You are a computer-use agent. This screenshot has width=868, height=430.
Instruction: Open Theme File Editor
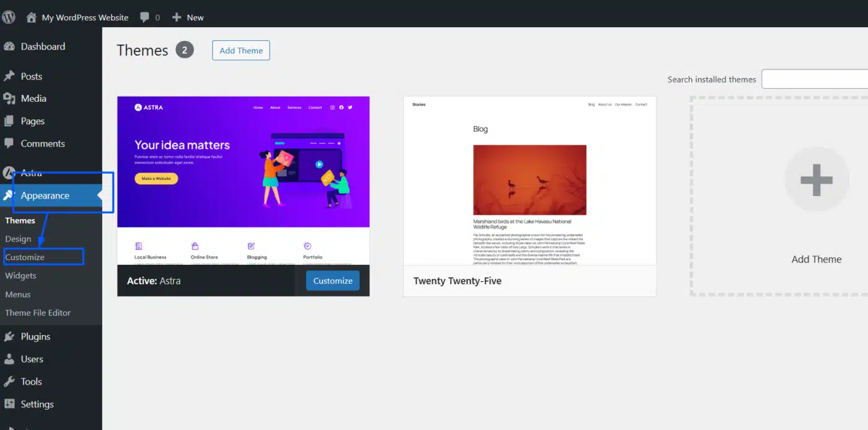click(38, 313)
